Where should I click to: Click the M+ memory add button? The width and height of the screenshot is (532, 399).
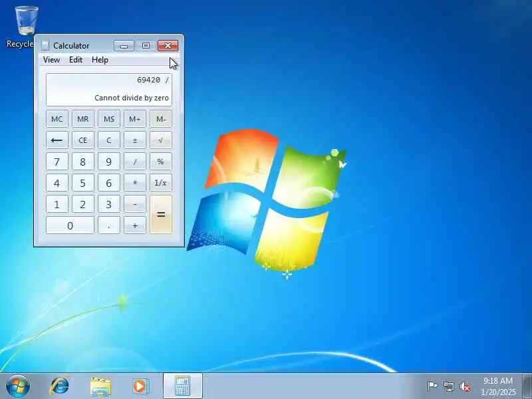[135, 119]
